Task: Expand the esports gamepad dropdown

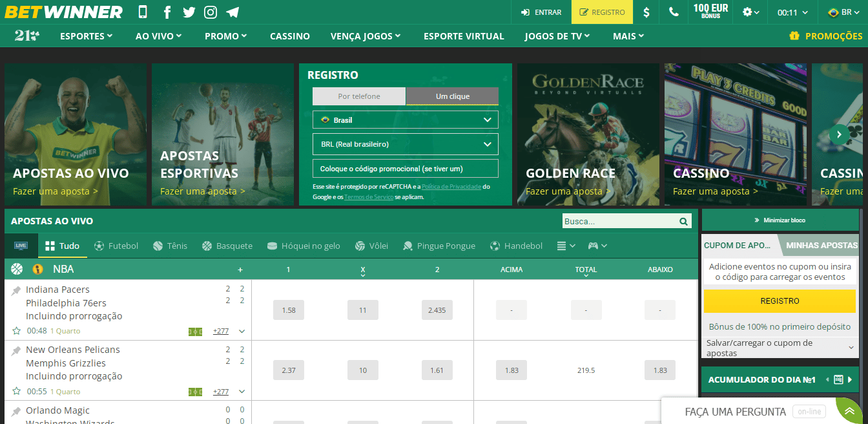Action: (x=597, y=246)
